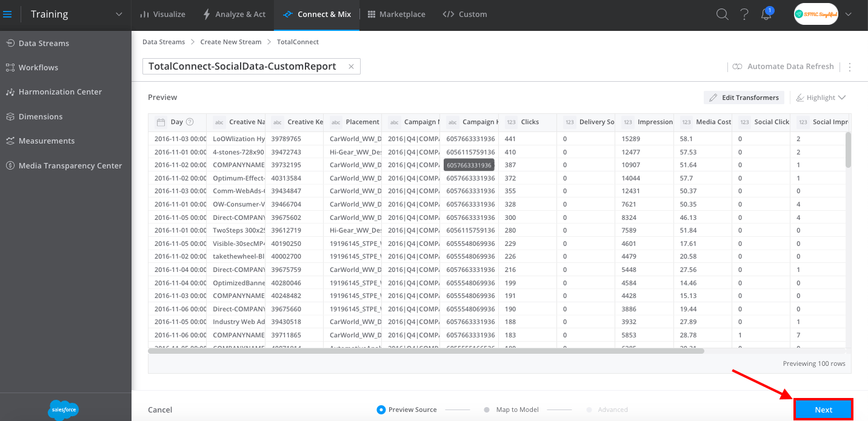Select the Advanced step
The image size is (868, 421).
pyautogui.click(x=607, y=409)
